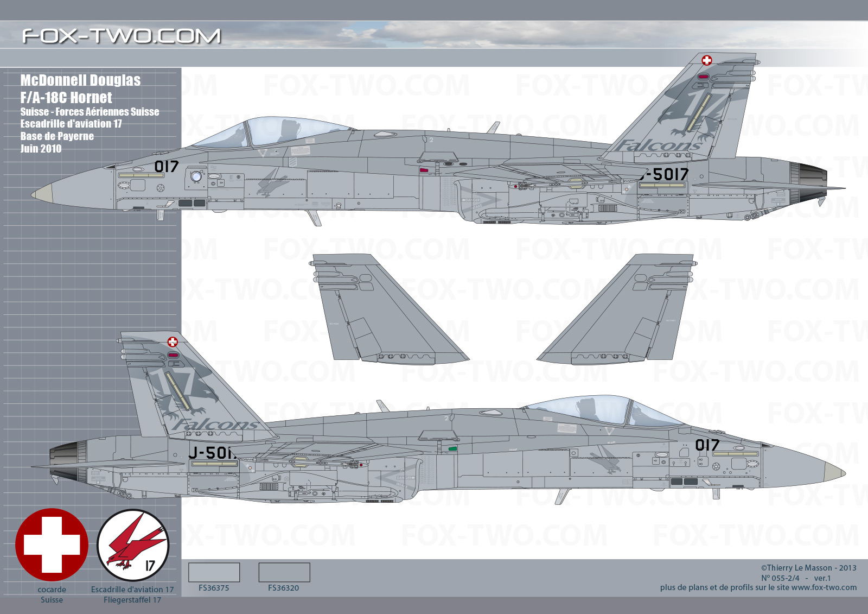Click the Swiss roundel cocarde emblem
Viewport: 868px width, 614px height.
pyautogui.click(x=52, y=545)
